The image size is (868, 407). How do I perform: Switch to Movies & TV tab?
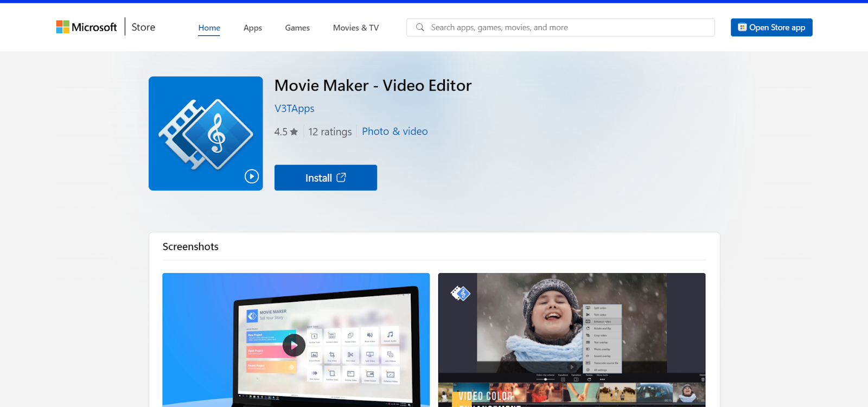pyautogui.click(x=356, y=28)
